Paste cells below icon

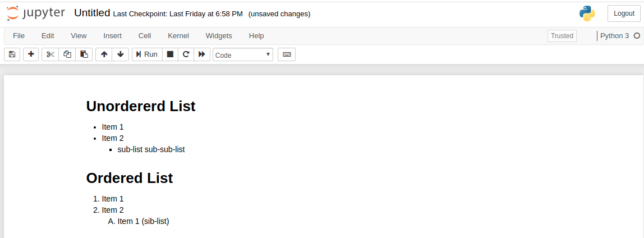(x=84, y=54)
